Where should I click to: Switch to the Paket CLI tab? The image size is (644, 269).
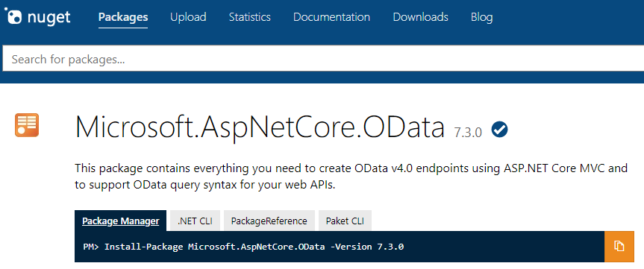345,221
